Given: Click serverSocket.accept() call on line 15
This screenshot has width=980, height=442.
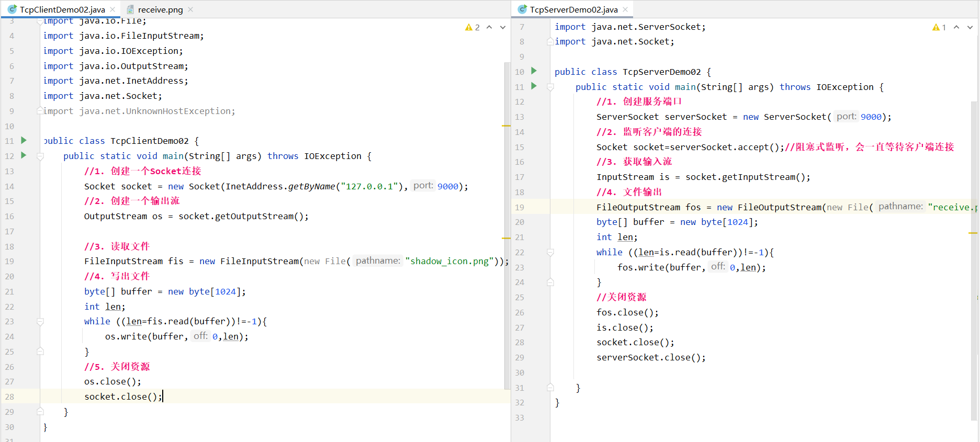Looking at the screenshot, I should pos(725,147).
